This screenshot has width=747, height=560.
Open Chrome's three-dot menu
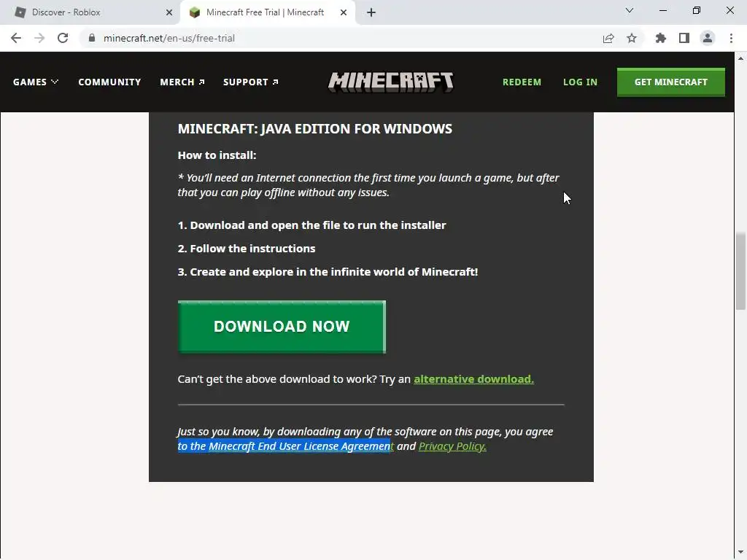731,38
